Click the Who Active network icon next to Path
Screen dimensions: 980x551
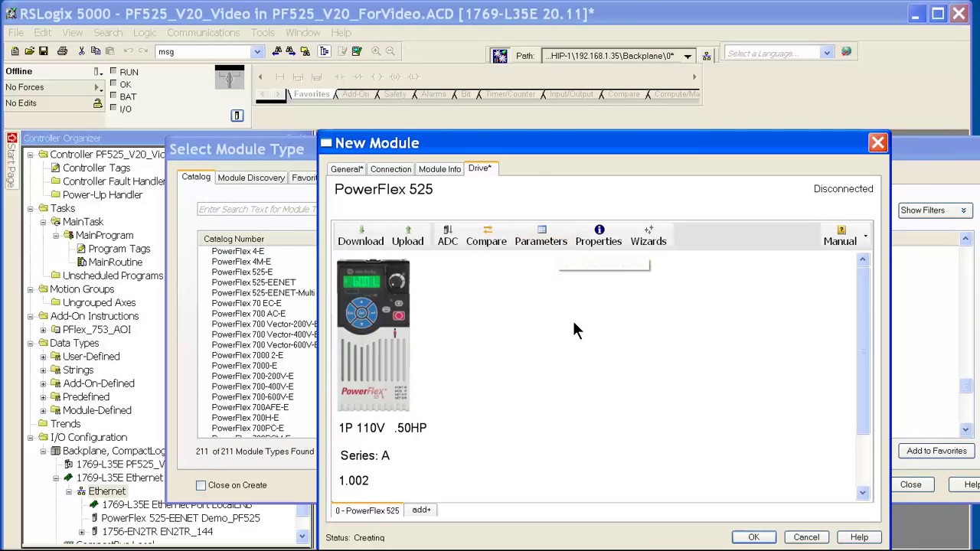click(499, 55)
